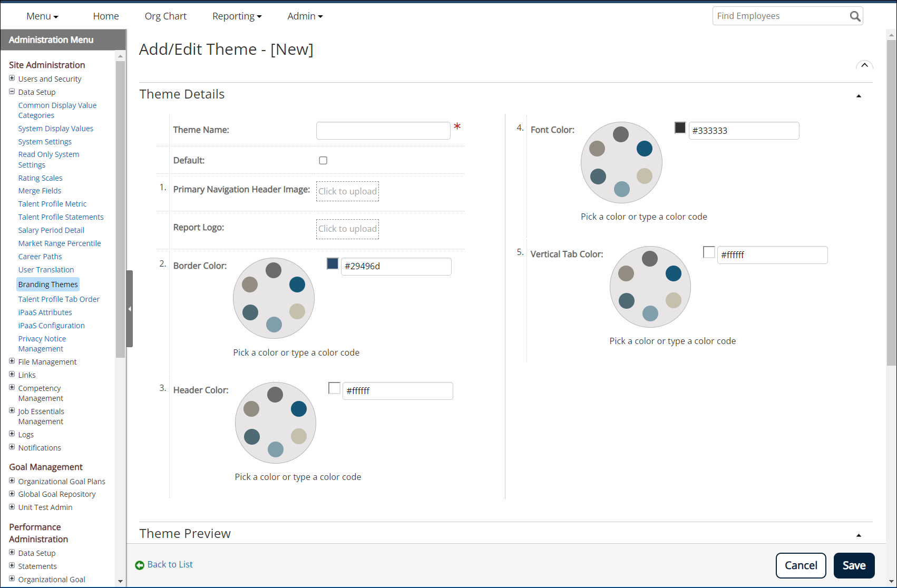Expand Users and Security in the sidebar
Viewport: 897px width, 588px height.
click(x=12, y=78)
